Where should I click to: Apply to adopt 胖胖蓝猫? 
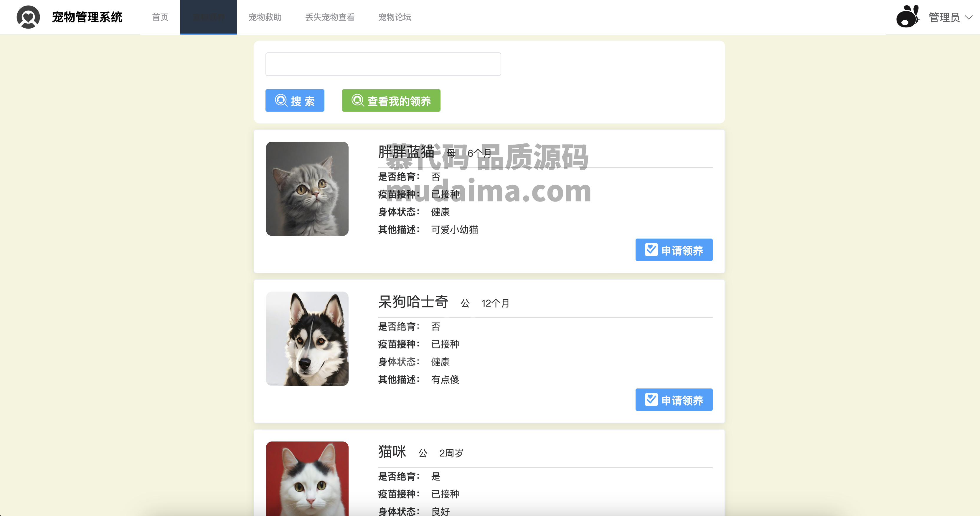click(674, 250)
